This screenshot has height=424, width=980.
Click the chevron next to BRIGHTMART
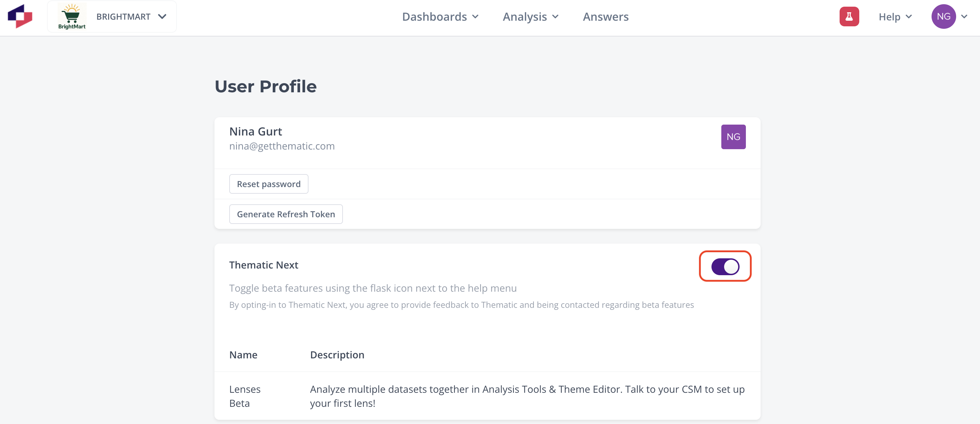(x=163, y=17)
